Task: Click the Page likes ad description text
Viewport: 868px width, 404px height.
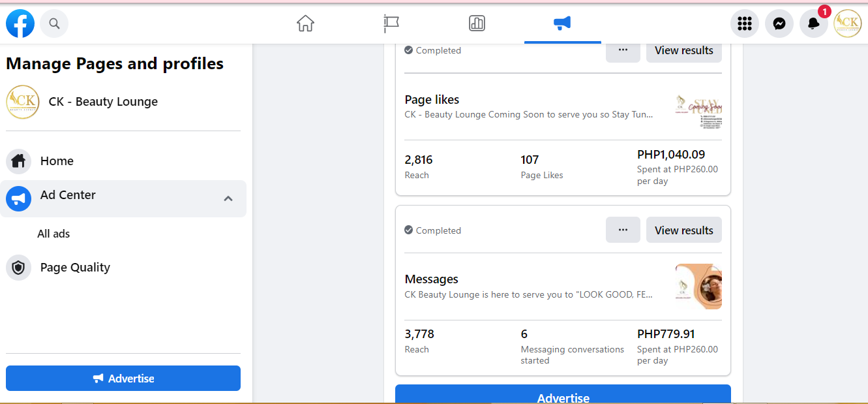Action: pyautogui.click(x=528, y=115)
